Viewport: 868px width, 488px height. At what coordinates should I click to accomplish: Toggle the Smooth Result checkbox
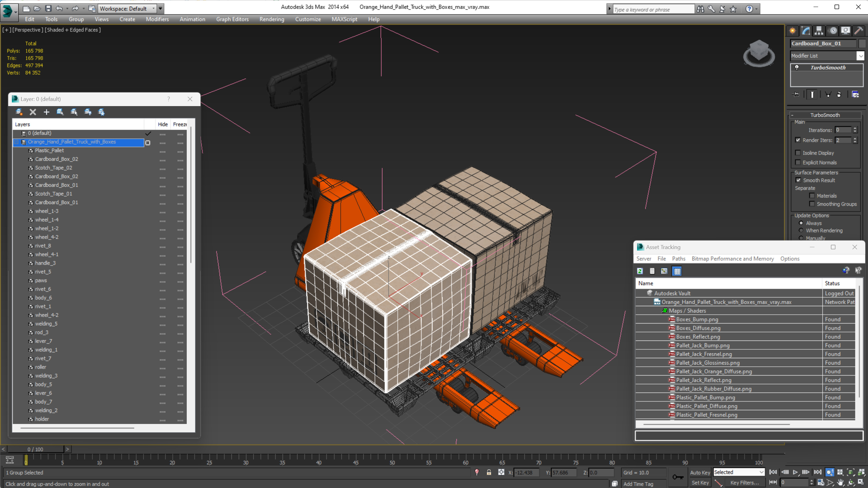(x=798, y=180)
